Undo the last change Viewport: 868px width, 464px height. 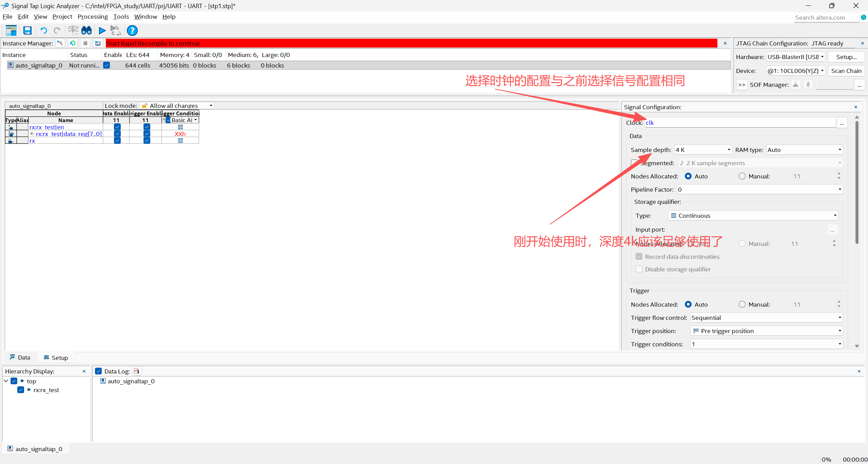(x=43, y=31)
